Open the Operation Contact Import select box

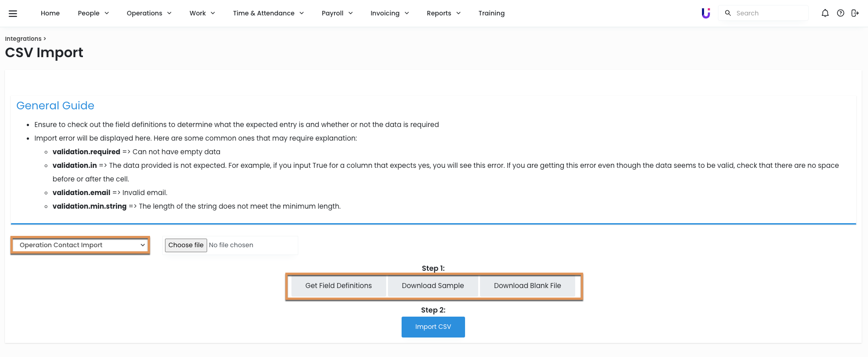click(80, 245)
